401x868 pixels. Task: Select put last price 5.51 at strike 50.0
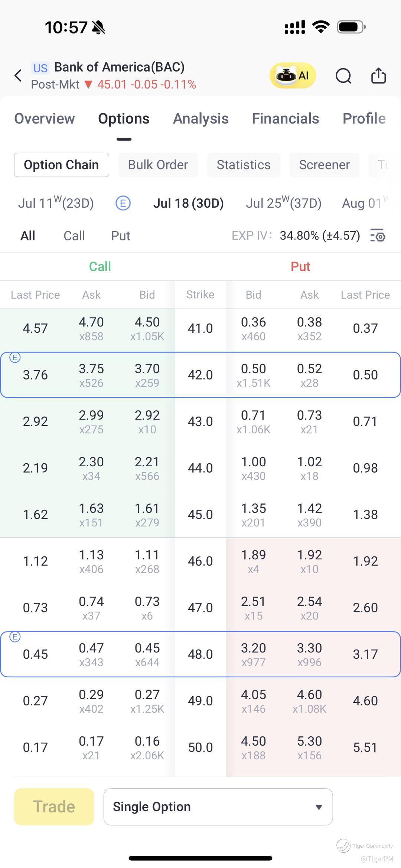(365, 747)
